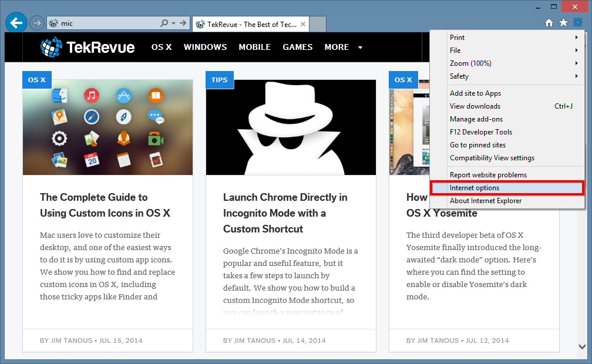Viewport: 592px width, 364px height.
Task: Open Compatibility View settings
Action: 507,158
